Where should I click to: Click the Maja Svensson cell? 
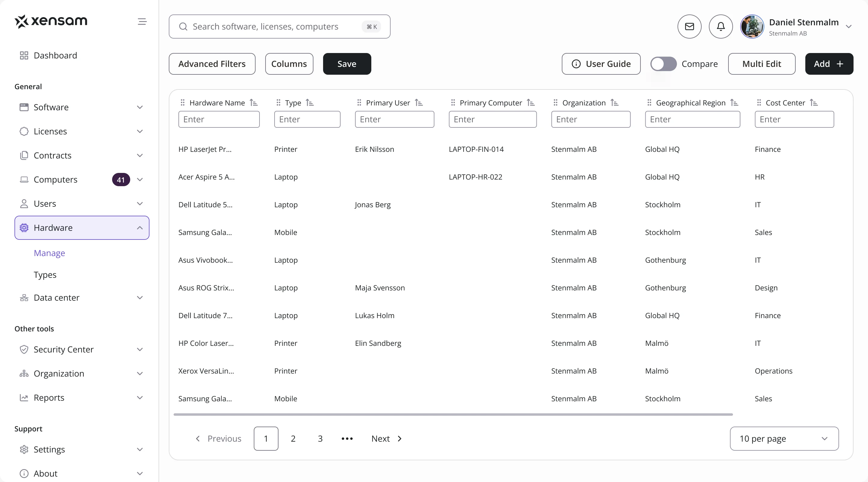(380, 288)
